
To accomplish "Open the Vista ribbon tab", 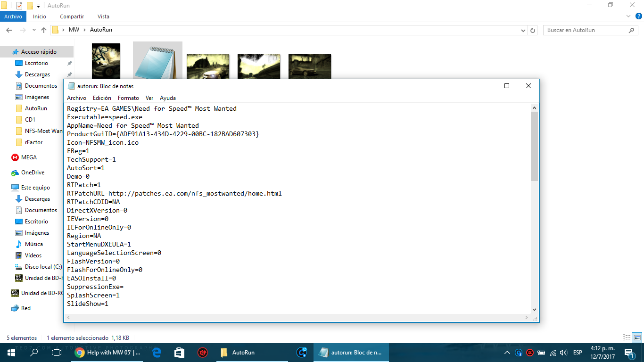I will point(103,16).
